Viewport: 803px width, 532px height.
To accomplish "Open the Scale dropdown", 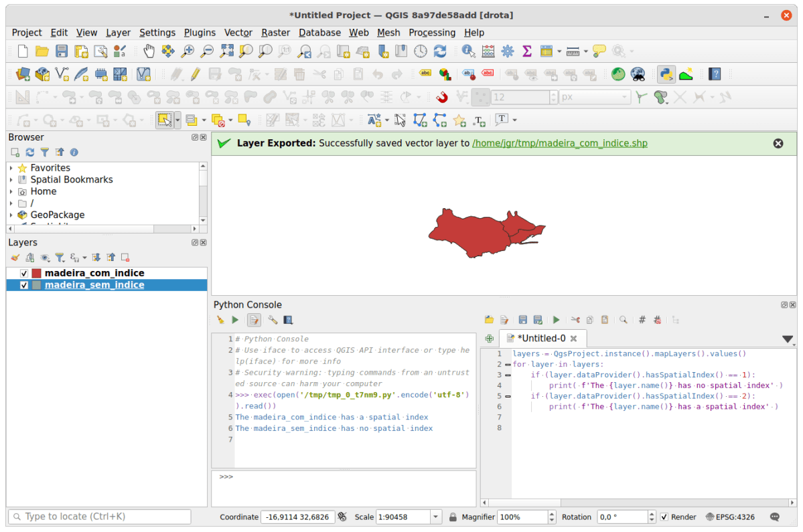I will (x=435, y=517).
